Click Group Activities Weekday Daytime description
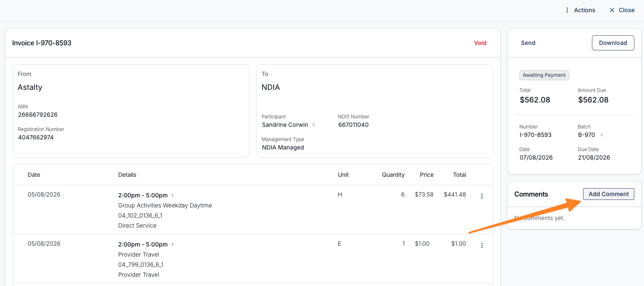This screenshot has height=286, width=644. click(165, 205)
